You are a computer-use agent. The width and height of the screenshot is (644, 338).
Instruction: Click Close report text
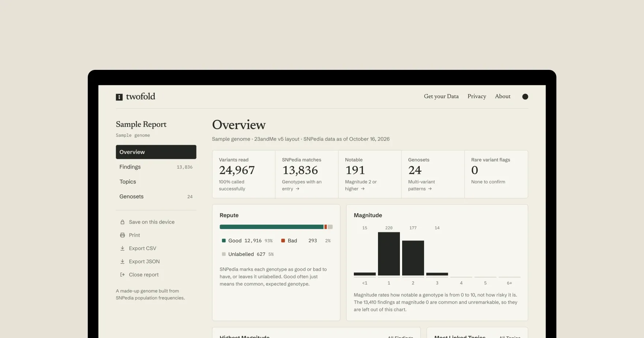tap(143, 275)
